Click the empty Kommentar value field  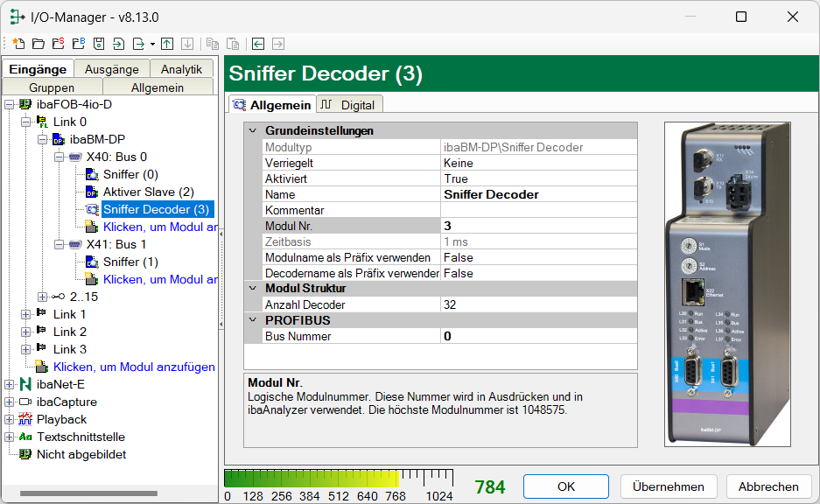539,210
